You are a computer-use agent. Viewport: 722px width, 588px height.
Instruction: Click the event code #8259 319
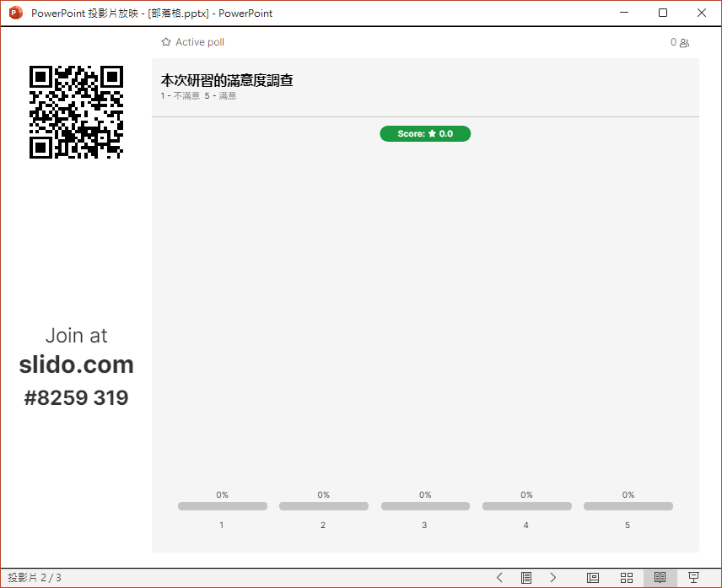click(x=77, y=397)
